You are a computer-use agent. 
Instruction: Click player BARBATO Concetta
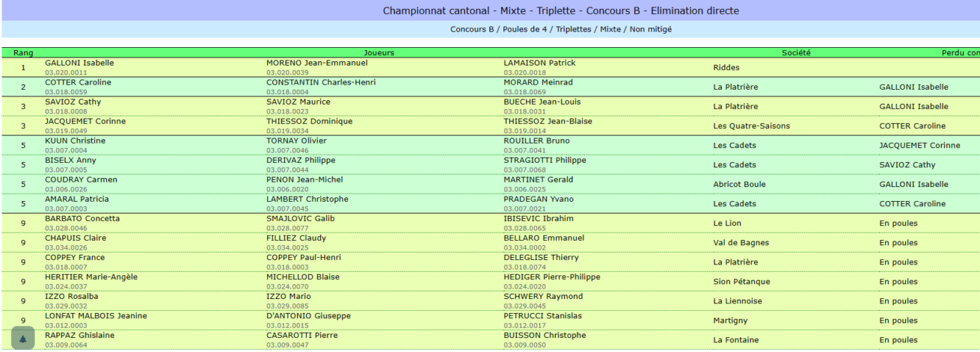82,218
